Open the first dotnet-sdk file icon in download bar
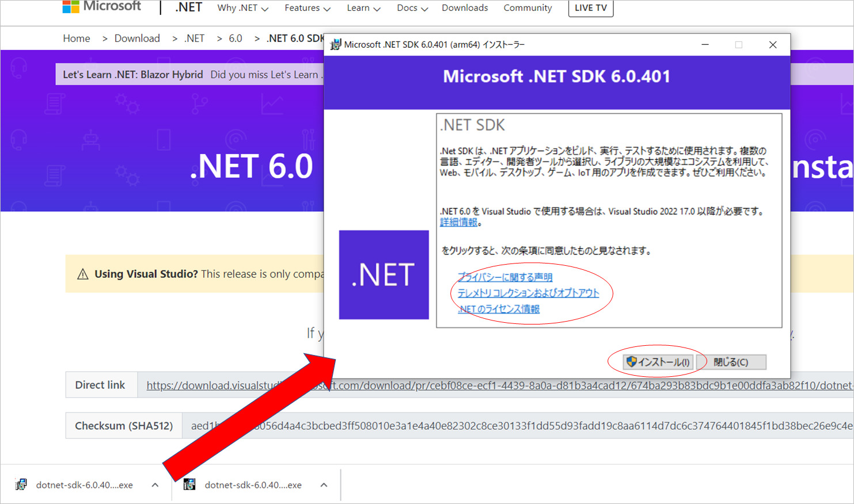This screenshot has width=854, height=504. pos(21,485)
